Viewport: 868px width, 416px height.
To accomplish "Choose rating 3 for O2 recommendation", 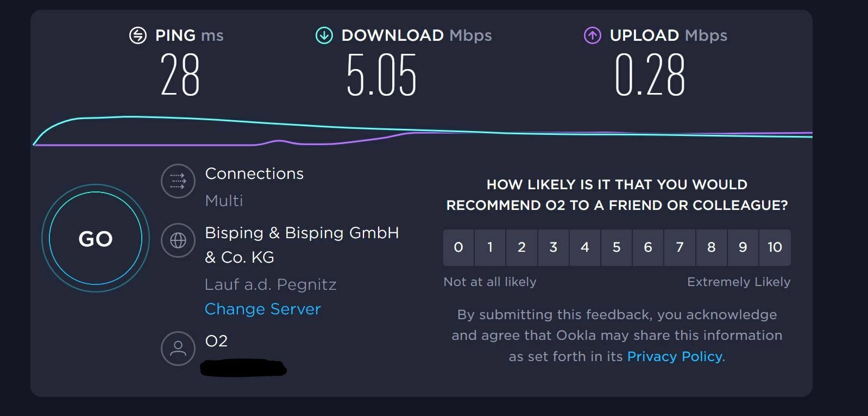I will pos(553,247).
